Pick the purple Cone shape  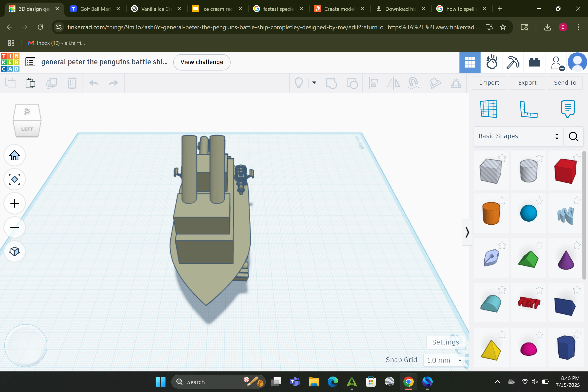pyautogui.click(x=566, y=260)
